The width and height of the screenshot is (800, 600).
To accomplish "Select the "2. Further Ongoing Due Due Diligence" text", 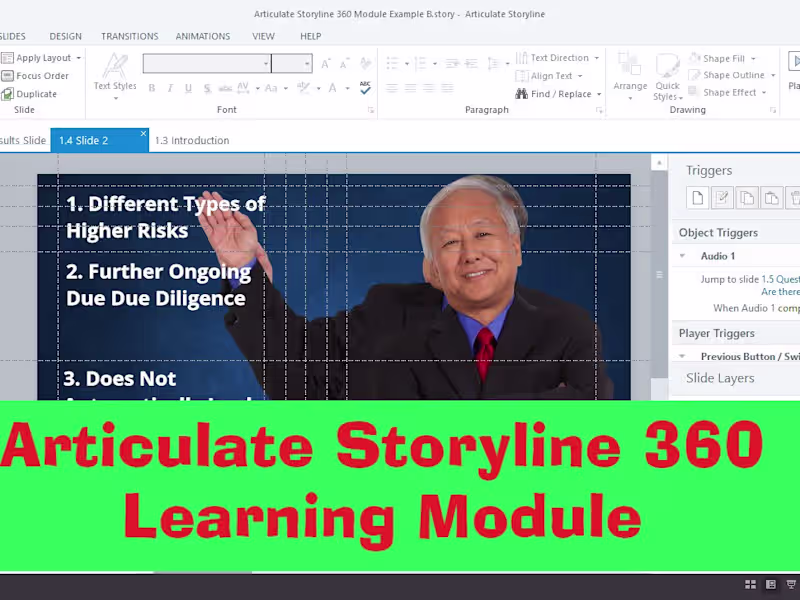I will click(x=159, y=285).
